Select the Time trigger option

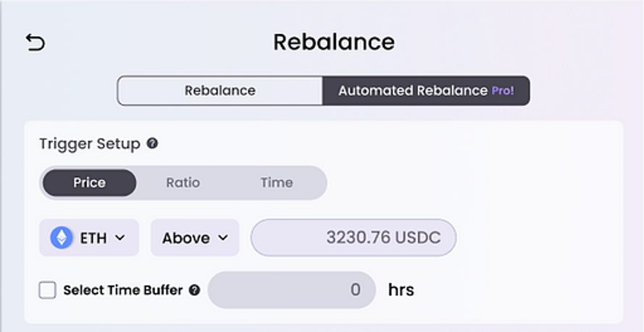[x=277, y=183]
